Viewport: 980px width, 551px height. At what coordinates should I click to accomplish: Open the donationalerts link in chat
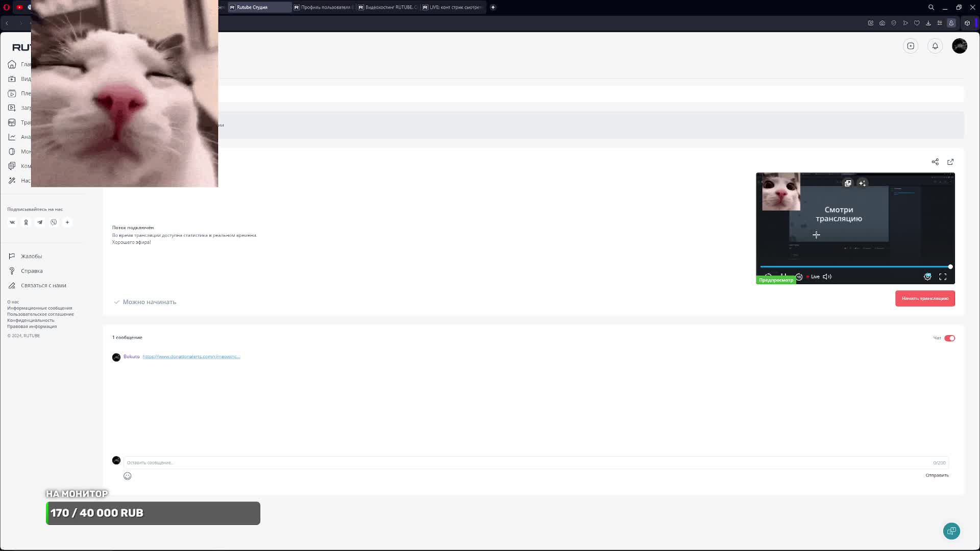point(191,357)
